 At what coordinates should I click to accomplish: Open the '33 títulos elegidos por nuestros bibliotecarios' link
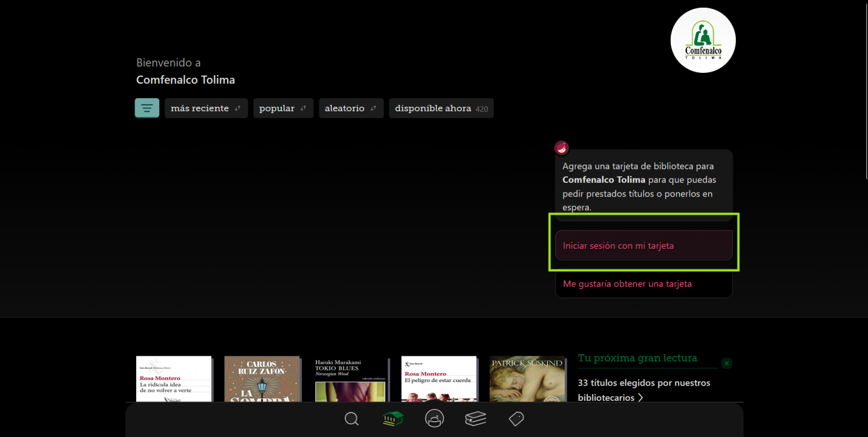(x=644, y=390)
